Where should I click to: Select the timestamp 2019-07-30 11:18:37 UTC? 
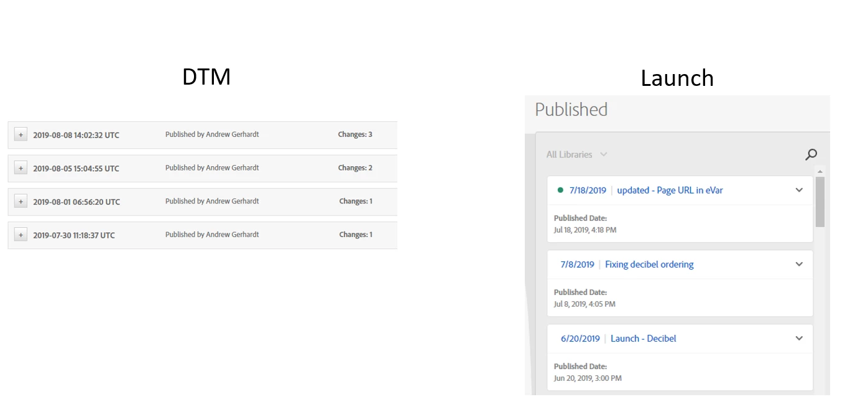tap(74, 235)
